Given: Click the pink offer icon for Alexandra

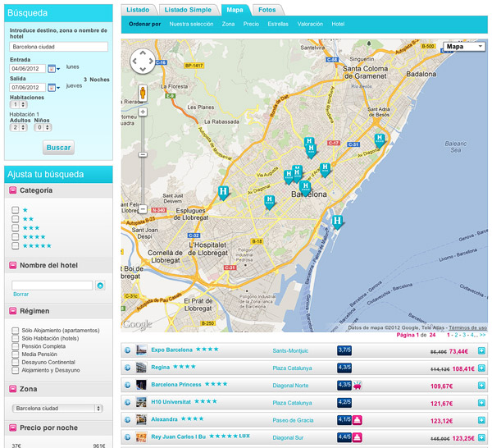Looking at the screenshot, I should (x=357, y=420).
